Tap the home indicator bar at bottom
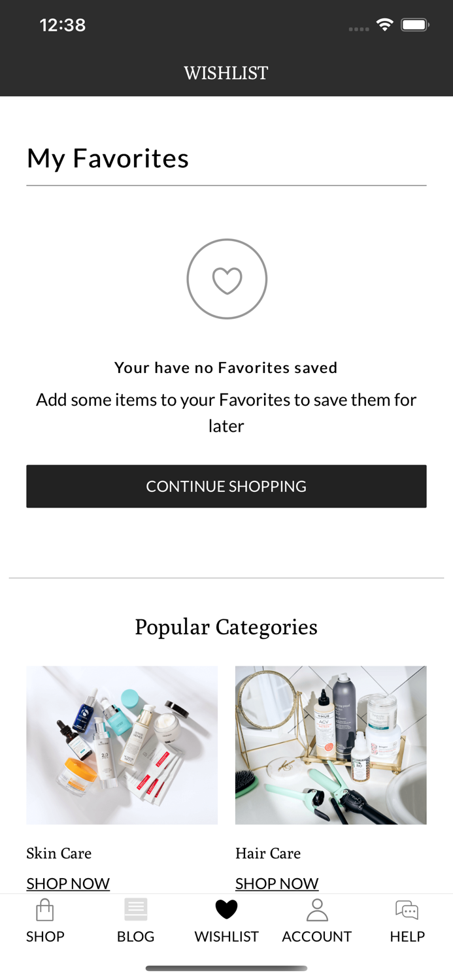This screenshot has height=980, width=453. tap(226, 968)
